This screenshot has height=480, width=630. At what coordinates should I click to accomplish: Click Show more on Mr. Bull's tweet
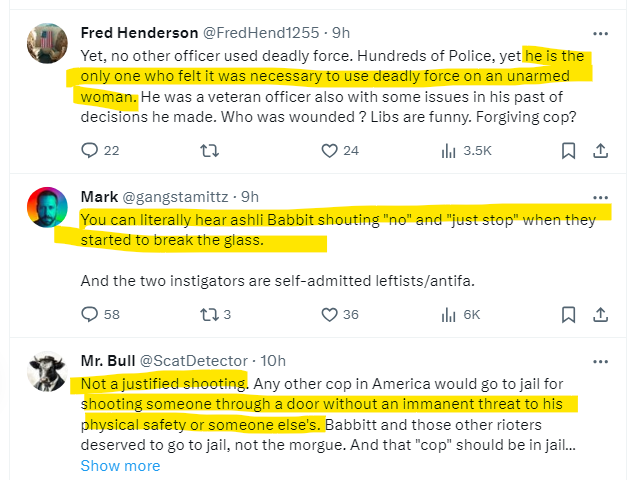click(x=120, y=465)
